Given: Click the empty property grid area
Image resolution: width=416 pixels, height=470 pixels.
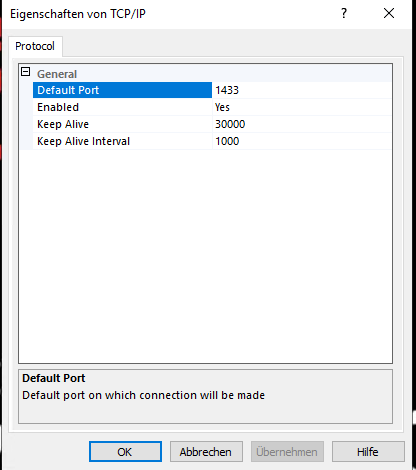Looking at the screenshot, I should (x=205, y=256).
